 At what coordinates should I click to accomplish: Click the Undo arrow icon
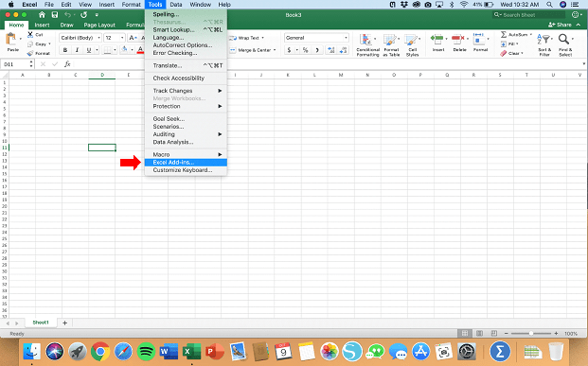pyautogui.click(x=67, y=14)
